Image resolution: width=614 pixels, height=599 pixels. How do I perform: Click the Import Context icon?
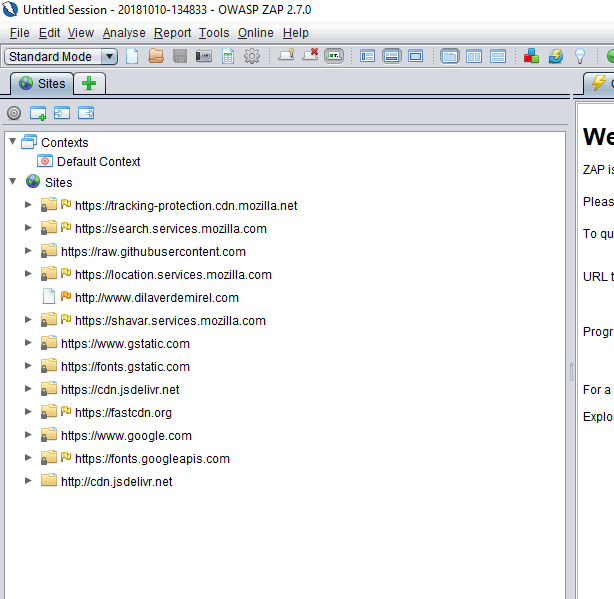(62, 113)
